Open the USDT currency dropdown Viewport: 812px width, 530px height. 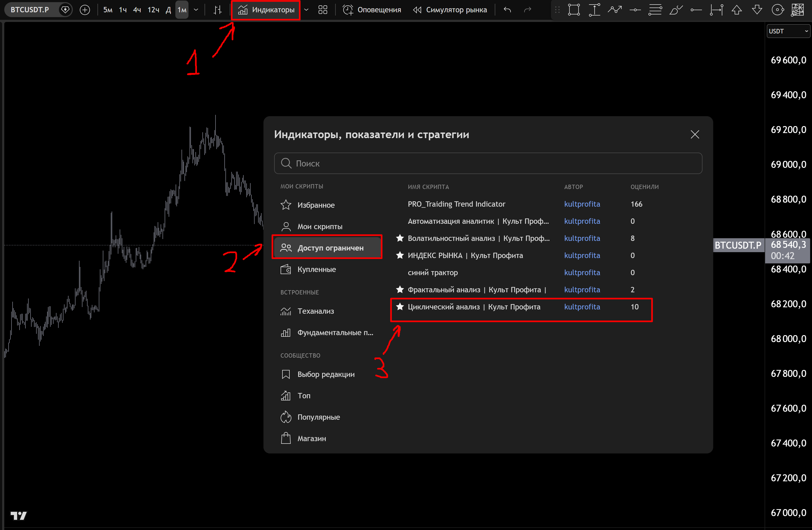pyautogui.click(x=788, y=31)
